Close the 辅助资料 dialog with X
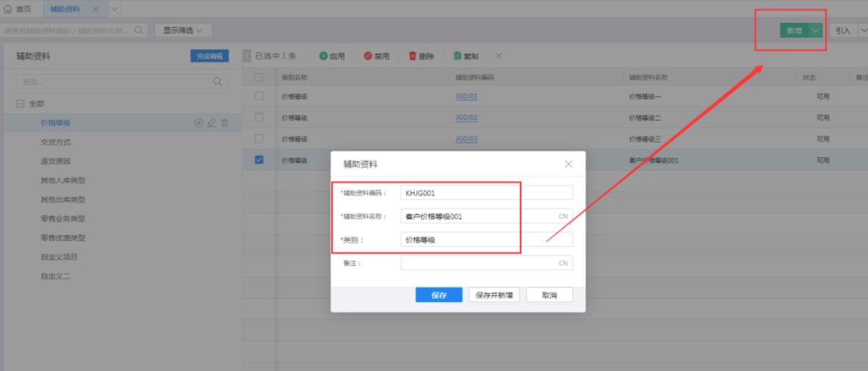This screenshot has height=371, width=868. [568, 164]
